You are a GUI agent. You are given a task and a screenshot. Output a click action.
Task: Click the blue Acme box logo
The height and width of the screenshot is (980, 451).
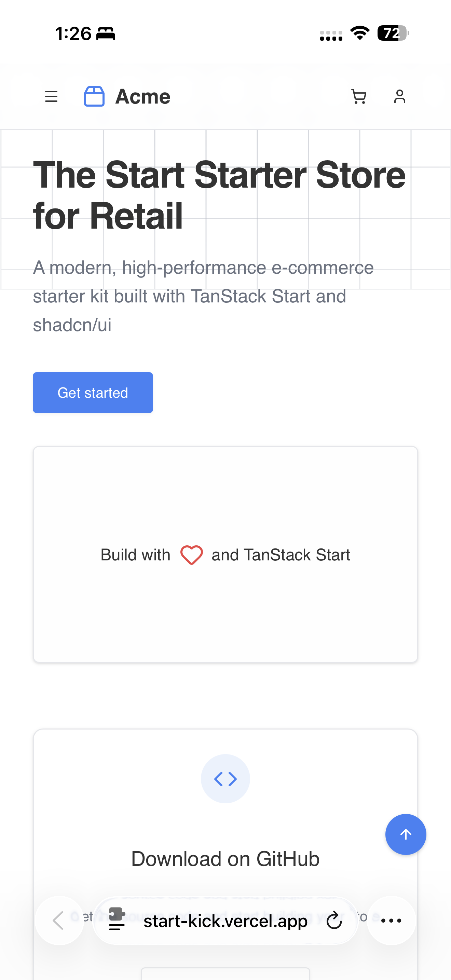[x=94, y=97]
